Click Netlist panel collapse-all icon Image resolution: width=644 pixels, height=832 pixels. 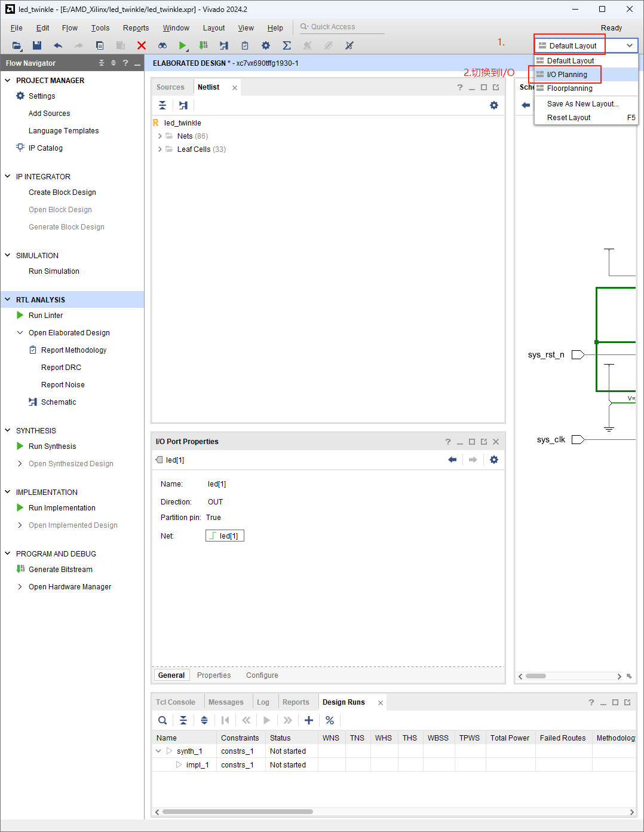[x=162, y=105]
